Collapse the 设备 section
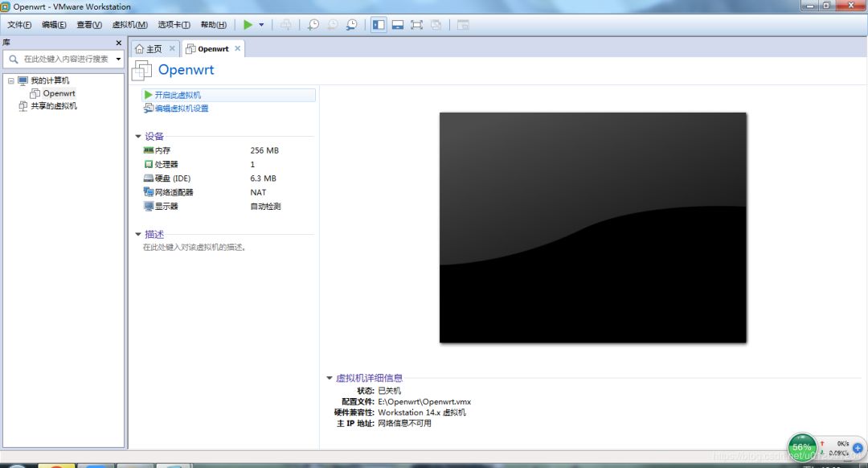This screenshot has width=868, height=468. (138, 136)
